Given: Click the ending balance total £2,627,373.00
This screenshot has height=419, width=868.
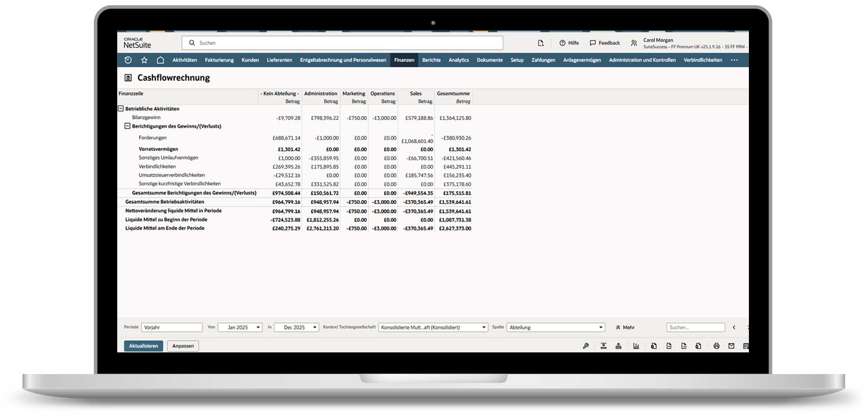Looking at the screenshot, I should [455, 228].
